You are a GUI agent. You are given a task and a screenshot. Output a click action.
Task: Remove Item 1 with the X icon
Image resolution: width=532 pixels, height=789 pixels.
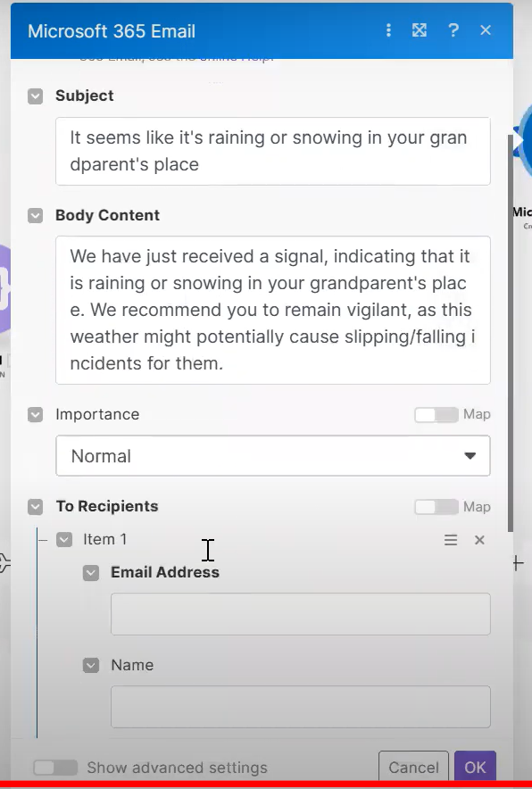click(479, 540)
